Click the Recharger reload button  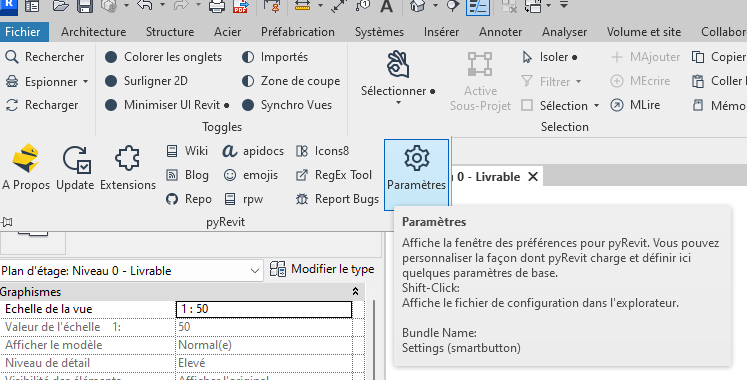coord(41,105)
